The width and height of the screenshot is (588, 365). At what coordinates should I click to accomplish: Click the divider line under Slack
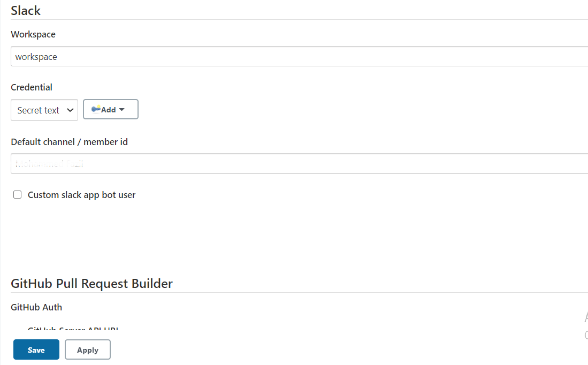[294, 19]
